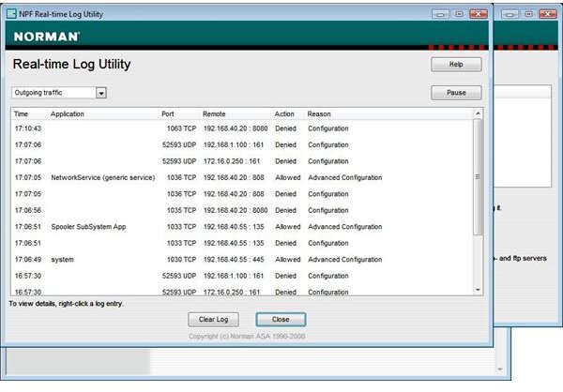
Task: Minimize the NPF Real-time Log Utility window
Action: point(441,14)
